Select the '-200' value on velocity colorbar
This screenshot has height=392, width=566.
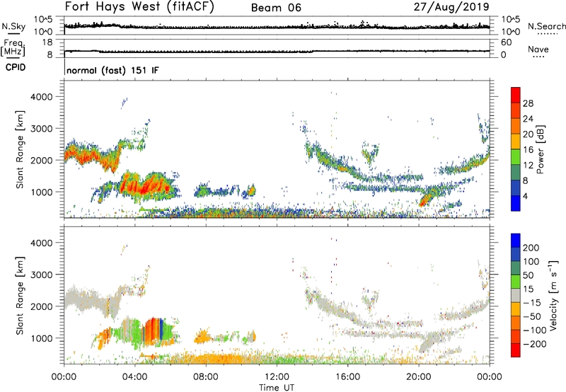click(x=534, y=344)
